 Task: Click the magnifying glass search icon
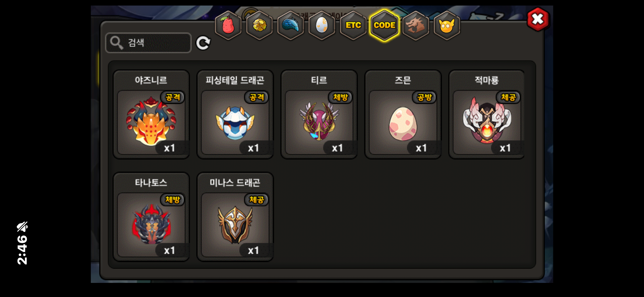tap(117, 43)
